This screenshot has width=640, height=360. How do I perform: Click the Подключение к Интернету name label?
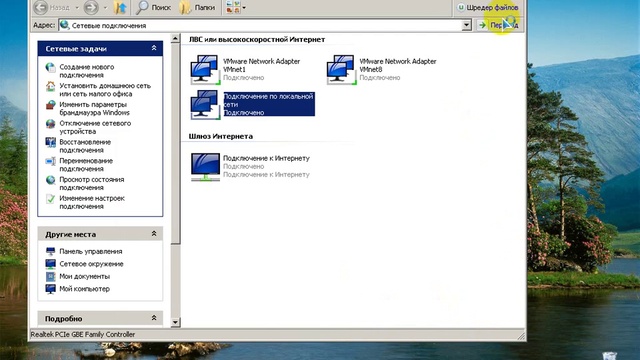(266, 158)
